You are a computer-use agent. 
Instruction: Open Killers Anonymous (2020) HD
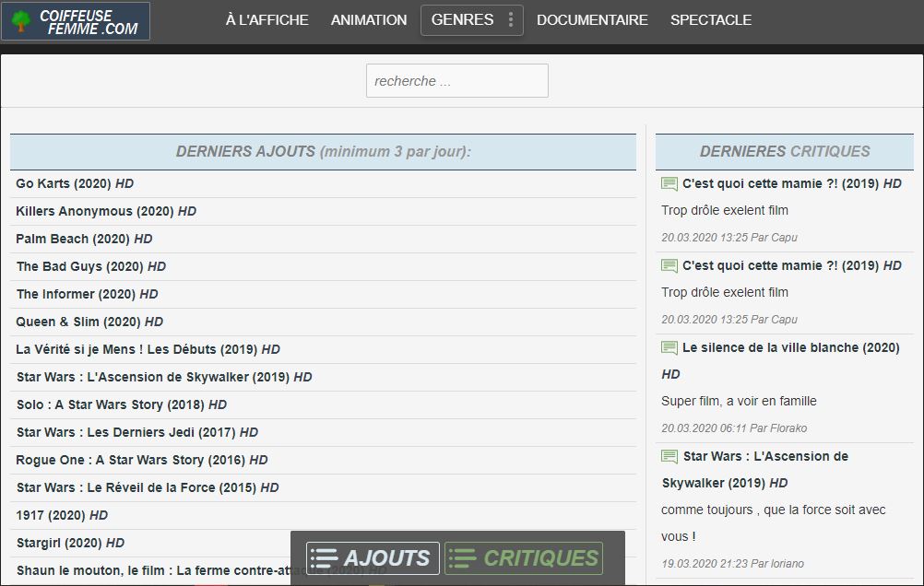[106, 211]
